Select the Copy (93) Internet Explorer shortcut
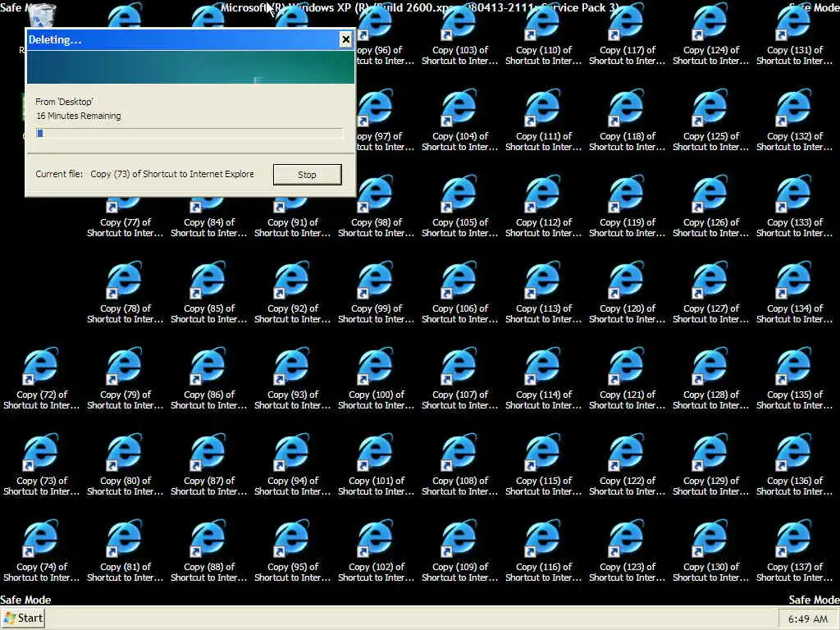 [293, 379]
